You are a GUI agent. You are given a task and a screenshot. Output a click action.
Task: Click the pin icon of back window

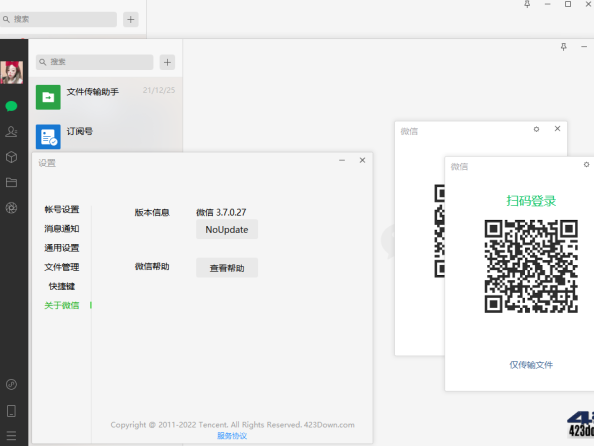pos(527,4)
